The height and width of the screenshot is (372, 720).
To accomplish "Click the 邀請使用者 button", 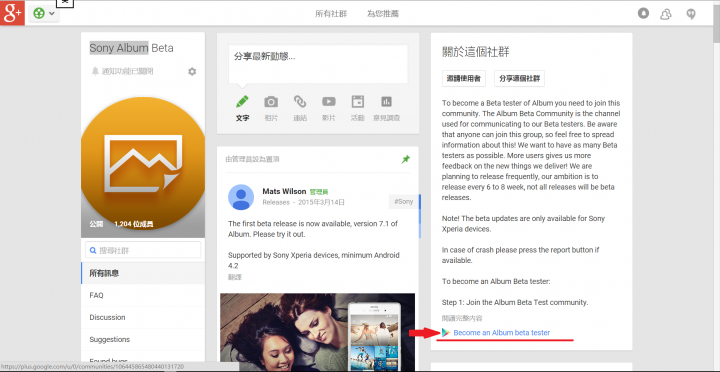I will (x=464, y=79).
